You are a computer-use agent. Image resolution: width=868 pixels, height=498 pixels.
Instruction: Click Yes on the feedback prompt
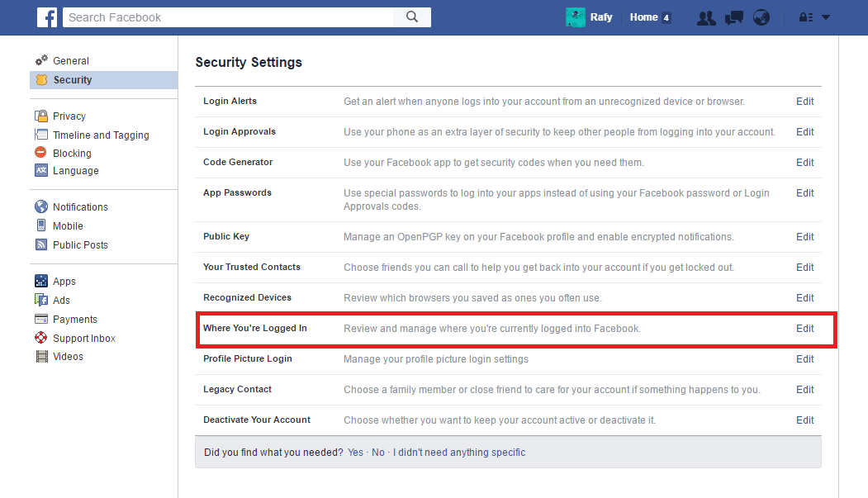[x=355, y=452]
